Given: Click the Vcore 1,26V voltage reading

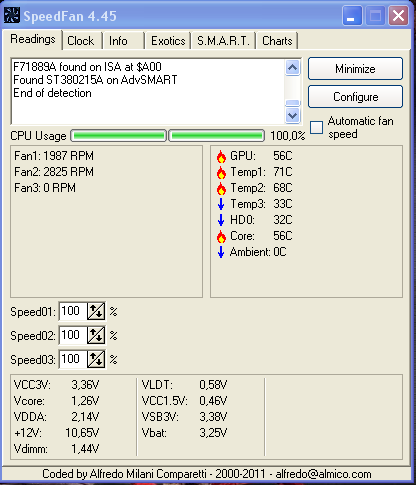Looking at the screenshot, I should click(x=56, y=401).
